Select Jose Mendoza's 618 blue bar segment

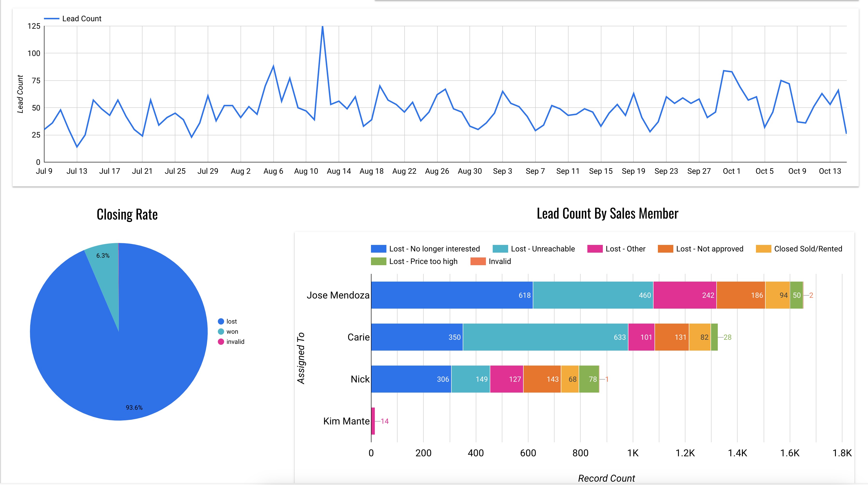point(452,295)
